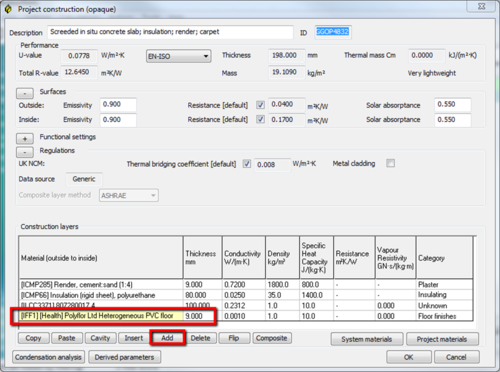Screen dimensions: 500x372
Task: Close the Project construction dialog
Action: click(x=481, y=6)
